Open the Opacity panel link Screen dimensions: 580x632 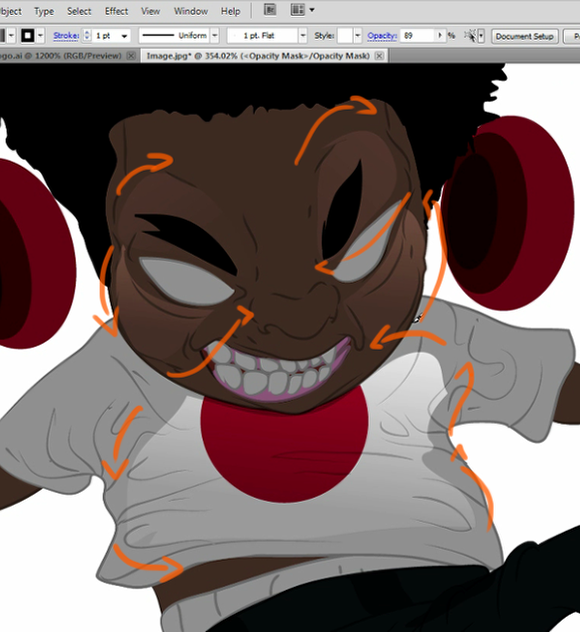click(382, 35)
